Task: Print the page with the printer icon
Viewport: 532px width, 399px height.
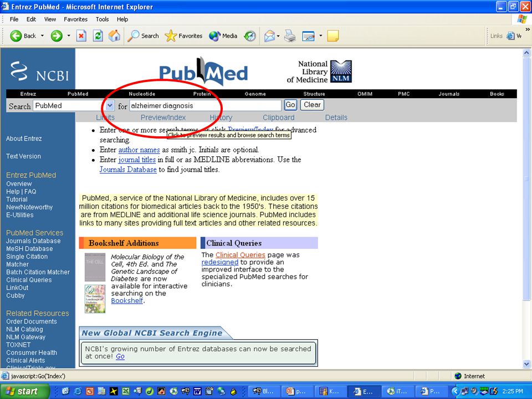Action: (x=290, y=35)
